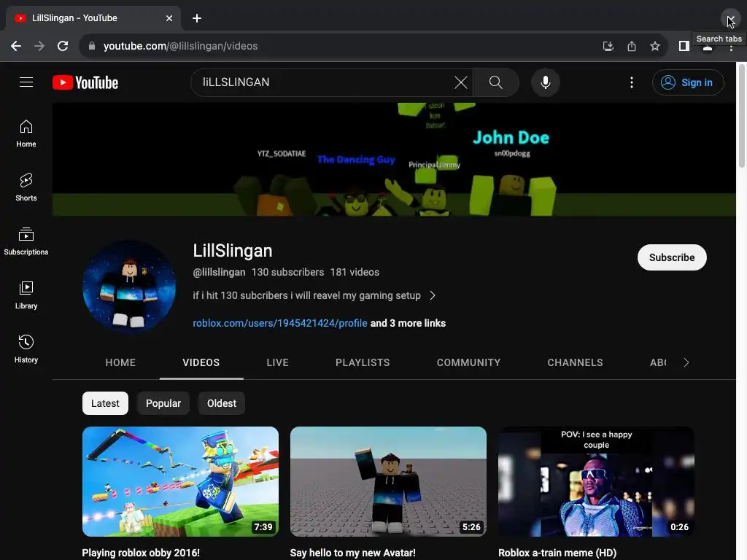Open Chrome three-dot menu
The image size is (747, 560).
tap(731, 48)
